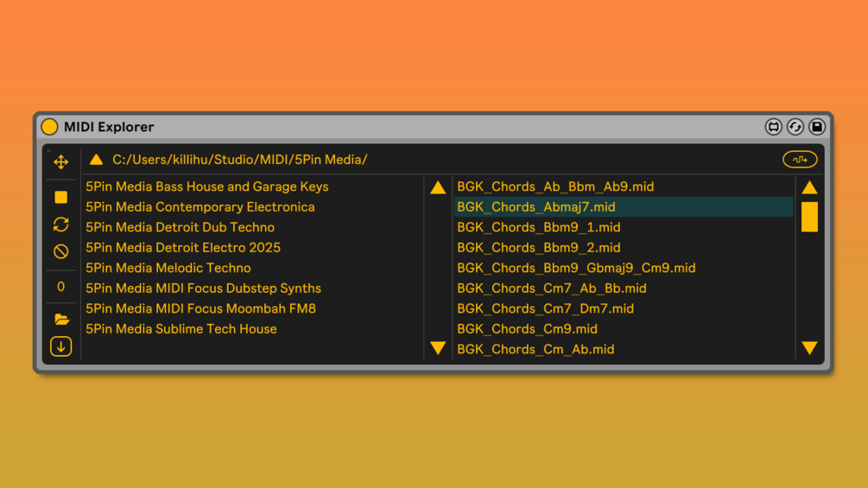This screenshot has width=868, height=488.
Task: Select file BGK_Chords_Bbm9_2.mid
Action: coord(539,247)
